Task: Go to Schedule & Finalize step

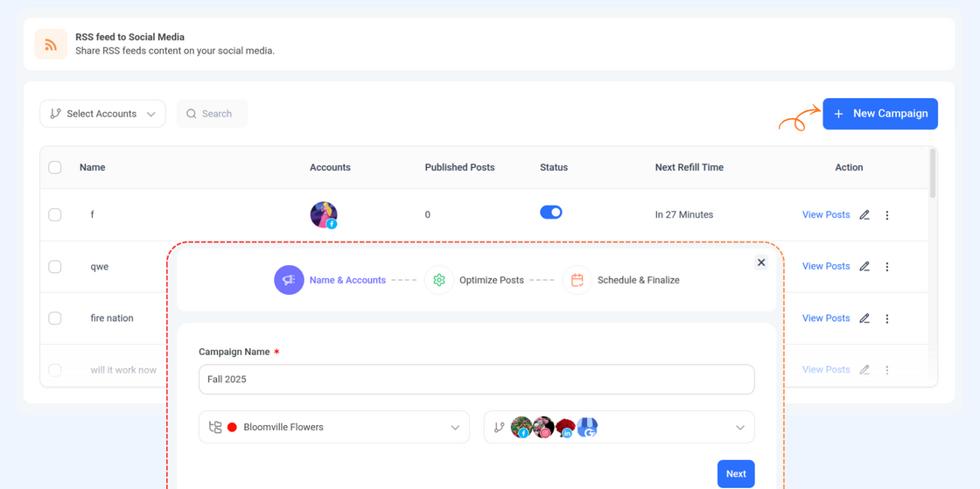Action: click(x=638, y=280)
